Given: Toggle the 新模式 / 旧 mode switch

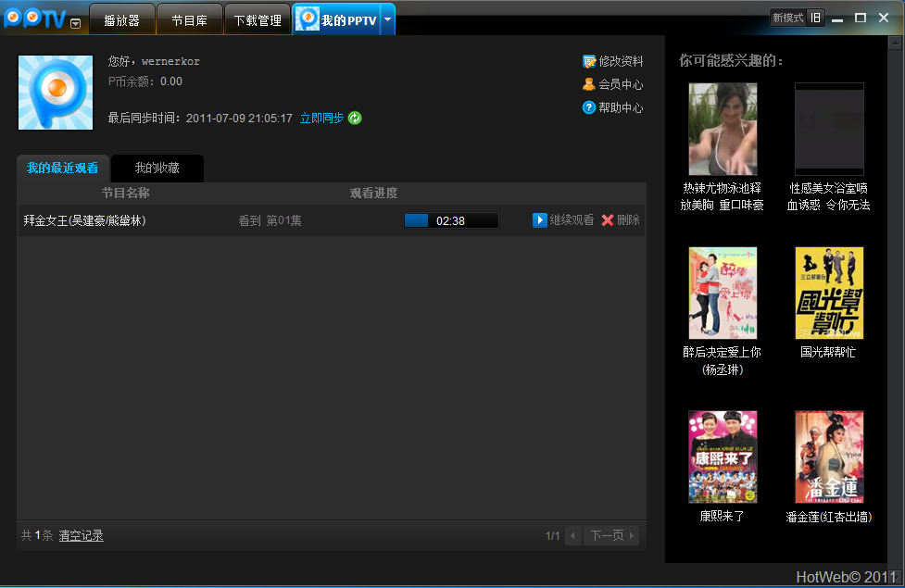Looking at the screenshot, I should 797,18.
